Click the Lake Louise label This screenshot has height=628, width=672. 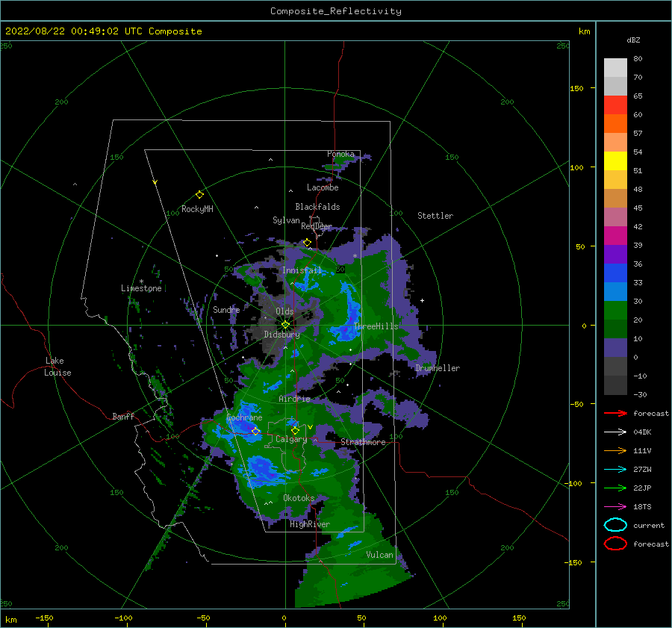(57, 367)
